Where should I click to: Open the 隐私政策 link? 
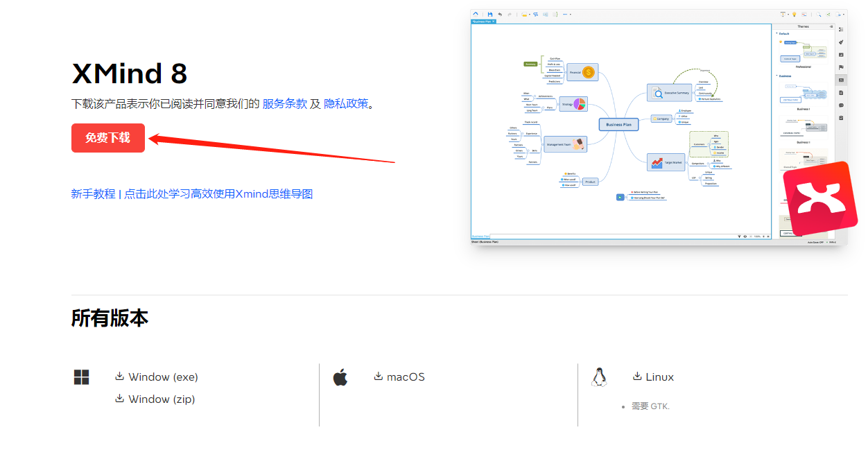pos(346,104)
